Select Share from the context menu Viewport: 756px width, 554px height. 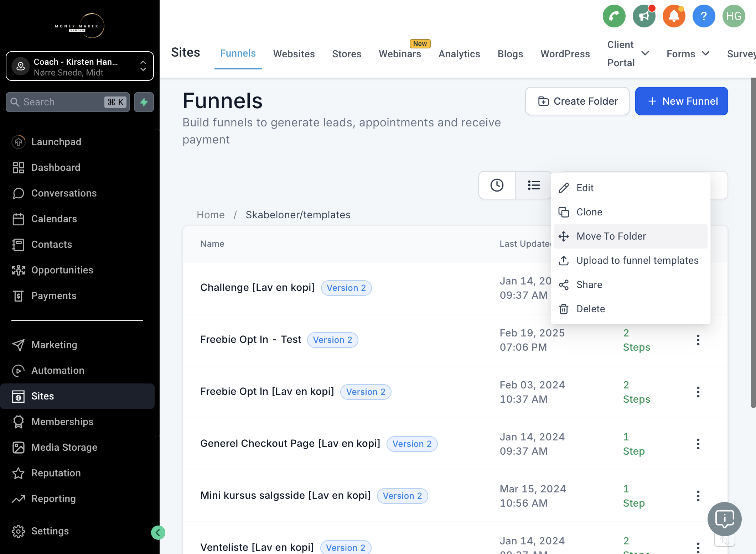click(x=630, y=285)
